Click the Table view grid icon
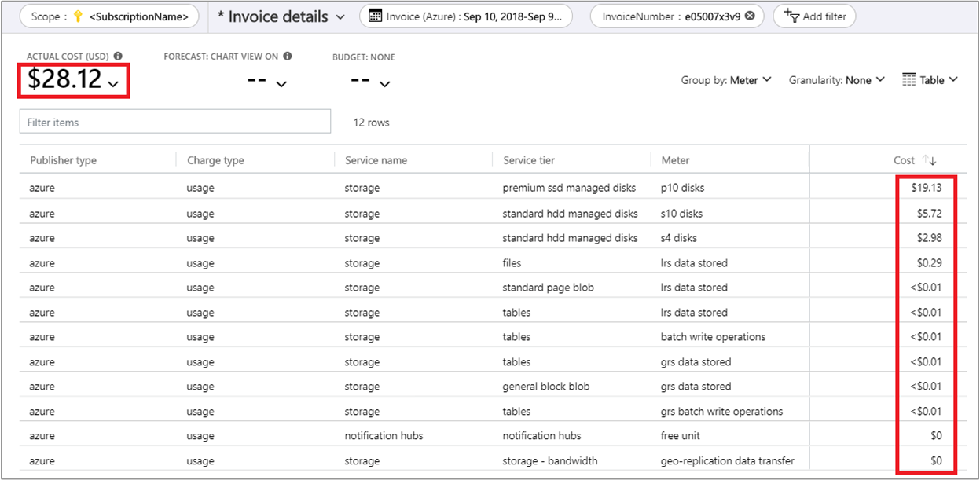980x480 pixels. click(x=911, y=79)
